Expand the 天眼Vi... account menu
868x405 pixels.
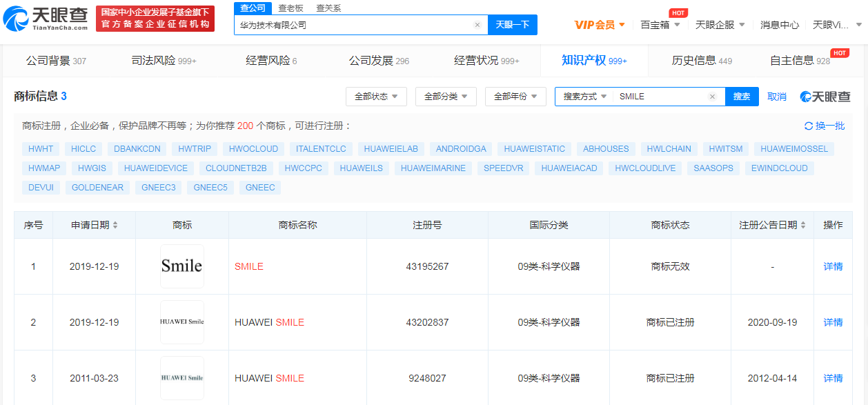[838, 25]
